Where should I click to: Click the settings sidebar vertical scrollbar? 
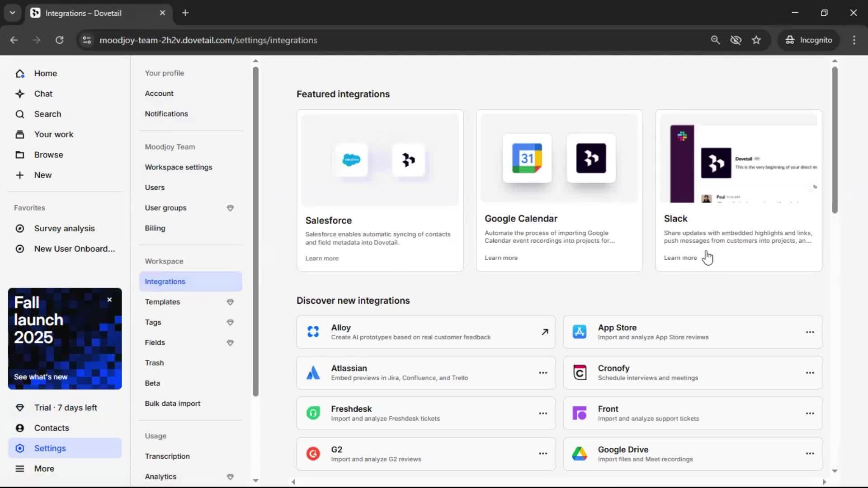[255, 230]
